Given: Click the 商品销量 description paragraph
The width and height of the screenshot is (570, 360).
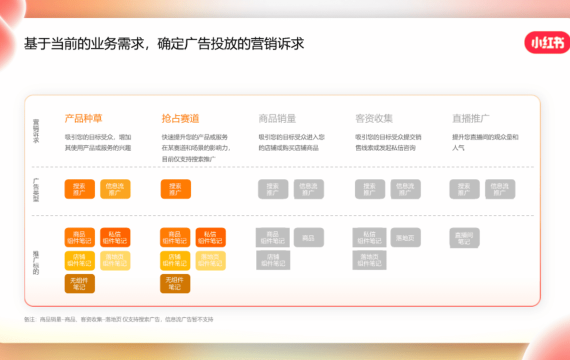Looking at the screenshot, I should tap(292, 143).
